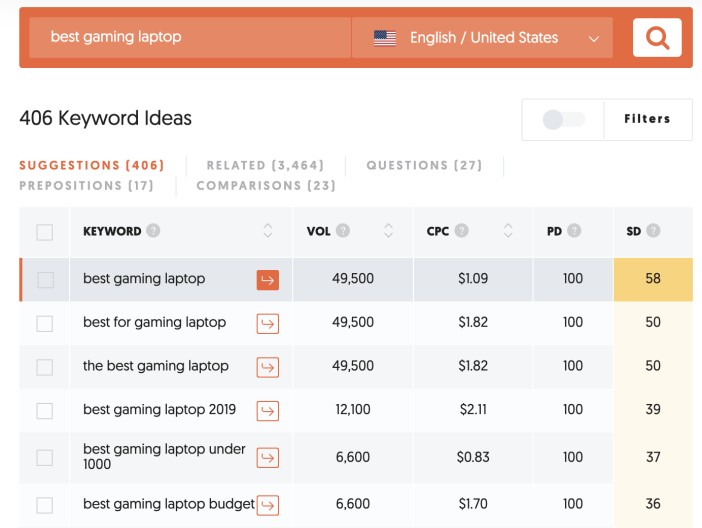Tick checkbox for 'best gaming laptop under 1000'
702x528 pixels.
44,457
